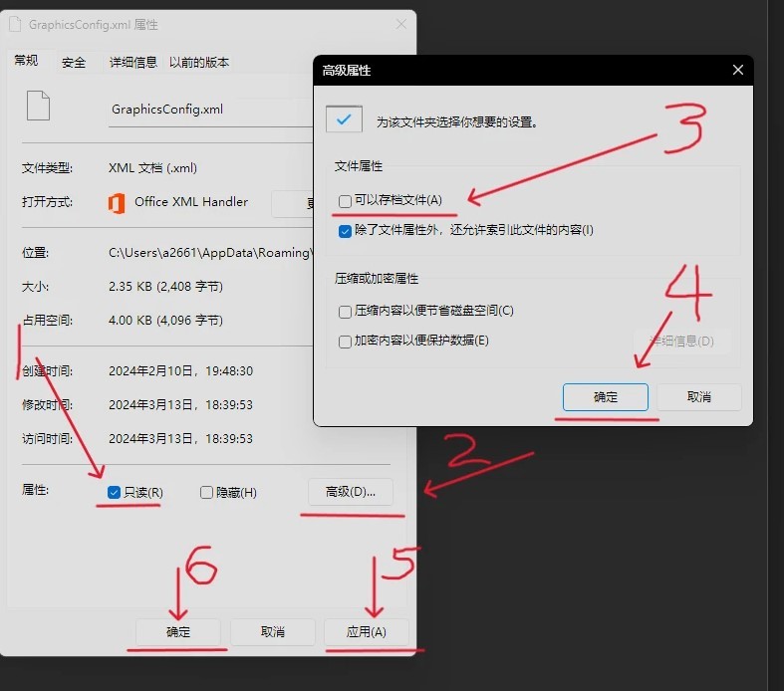784x691 pixels.
Task: Click creation time 2024年2月10日, 19:48:30
Action: [180, 371]
